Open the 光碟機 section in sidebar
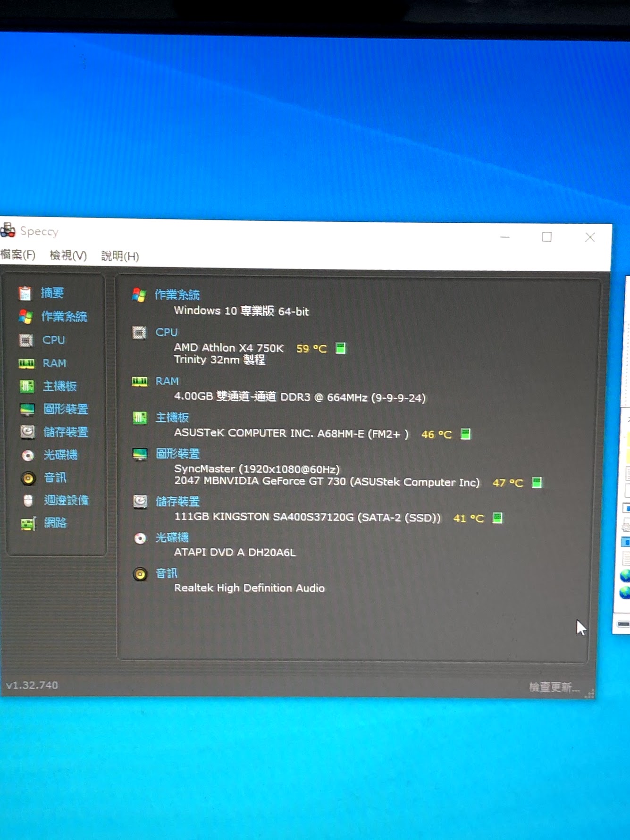 (60, 455)
